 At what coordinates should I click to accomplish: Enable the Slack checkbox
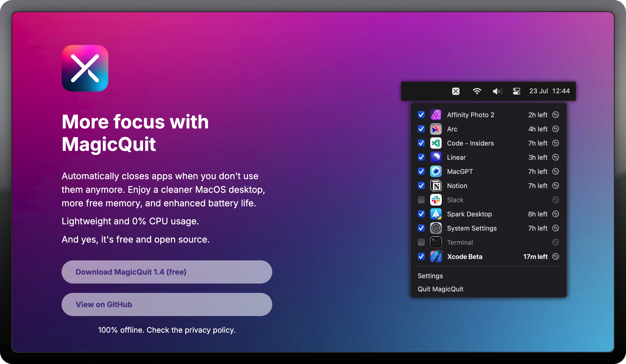pyautogui.click(x=421, y=200)
